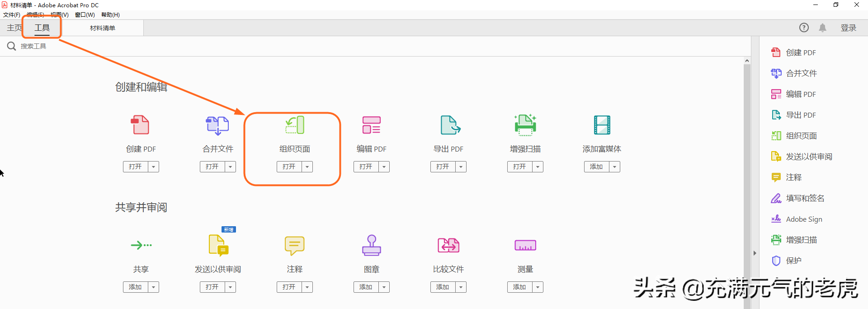Expand dropdown arrow under 合并文件 tool
The image size is (868, 309).
(x=231, y=167)
